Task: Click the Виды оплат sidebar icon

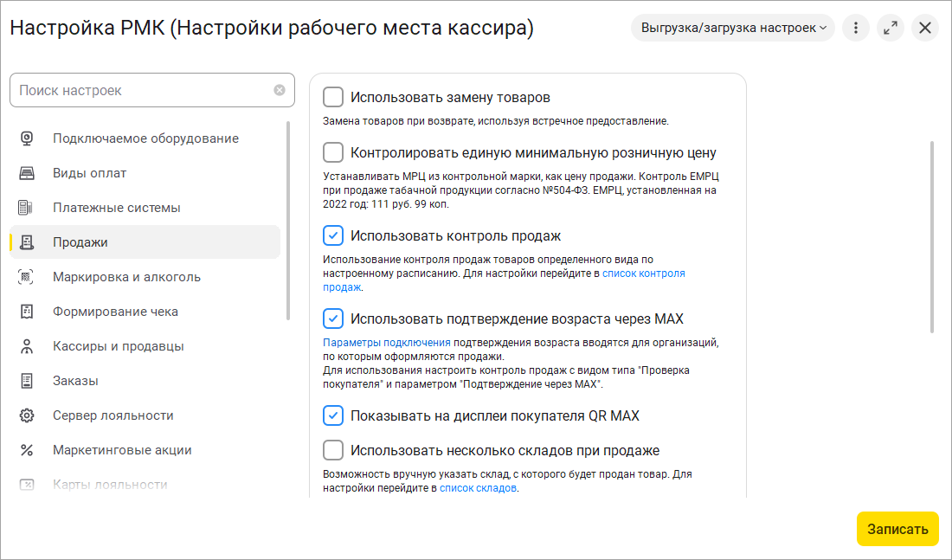Action: tap(27, 173)
